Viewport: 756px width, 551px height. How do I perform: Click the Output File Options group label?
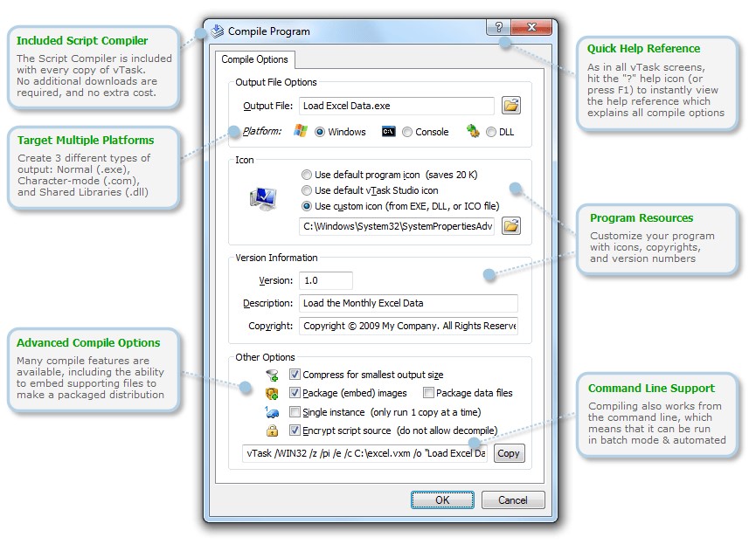tap(276, 82)
